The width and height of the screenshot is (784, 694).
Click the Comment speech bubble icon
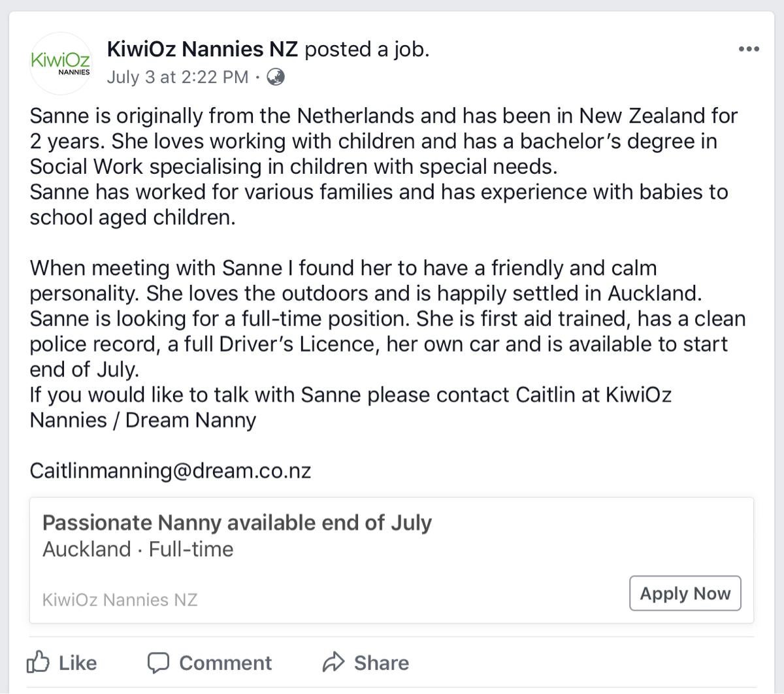click(158, 663)
